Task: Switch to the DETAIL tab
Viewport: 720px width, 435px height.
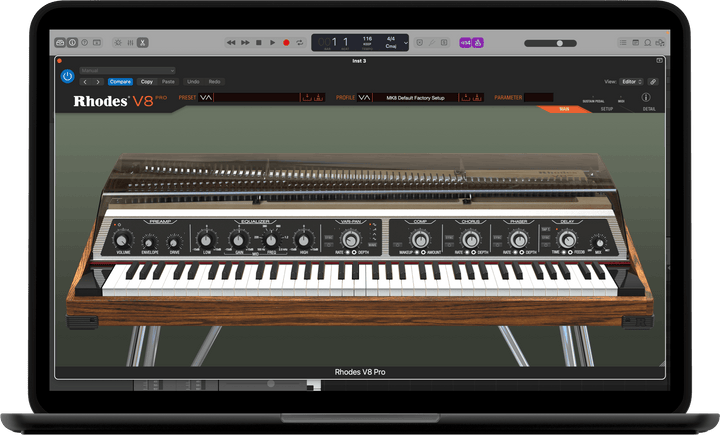Action: coord(649,109)
